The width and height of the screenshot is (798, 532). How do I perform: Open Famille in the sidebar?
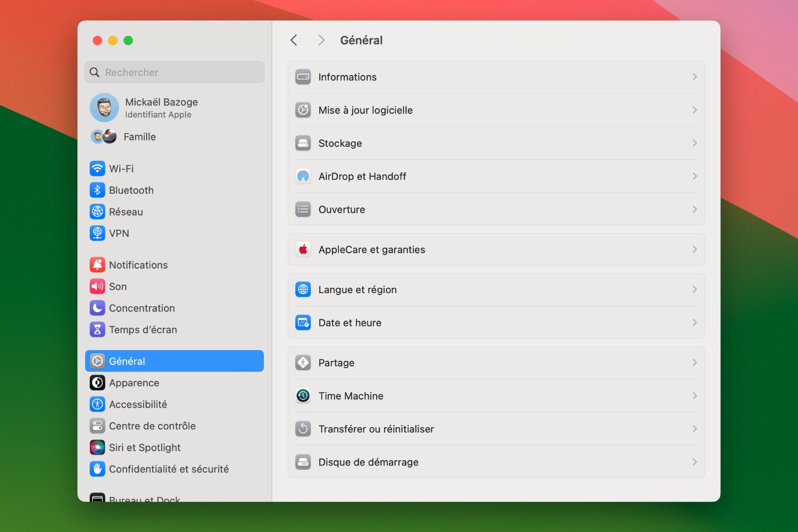139,137
